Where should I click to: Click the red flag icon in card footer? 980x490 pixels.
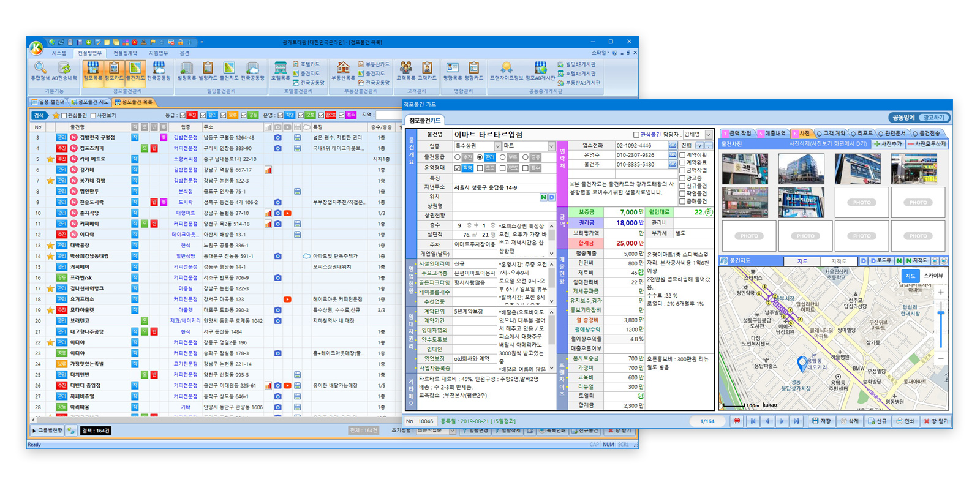click(737, 421)
